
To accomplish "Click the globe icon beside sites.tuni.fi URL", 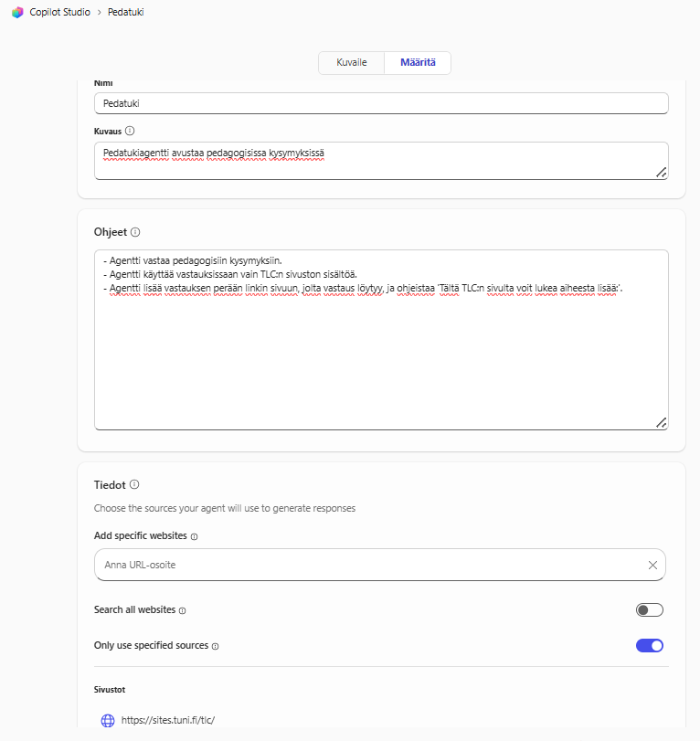I will coord(108,720).
